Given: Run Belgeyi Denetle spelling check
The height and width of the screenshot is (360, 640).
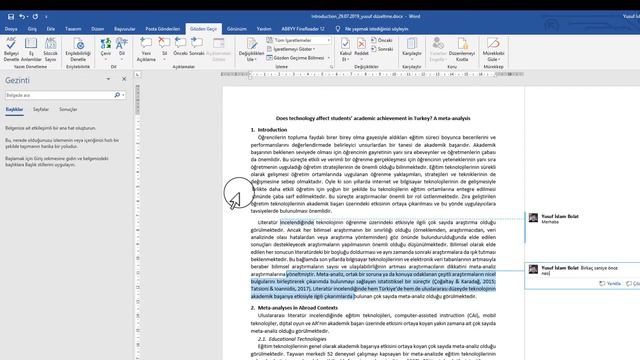Looking at the screenshot, I should (x=11, y=49).
